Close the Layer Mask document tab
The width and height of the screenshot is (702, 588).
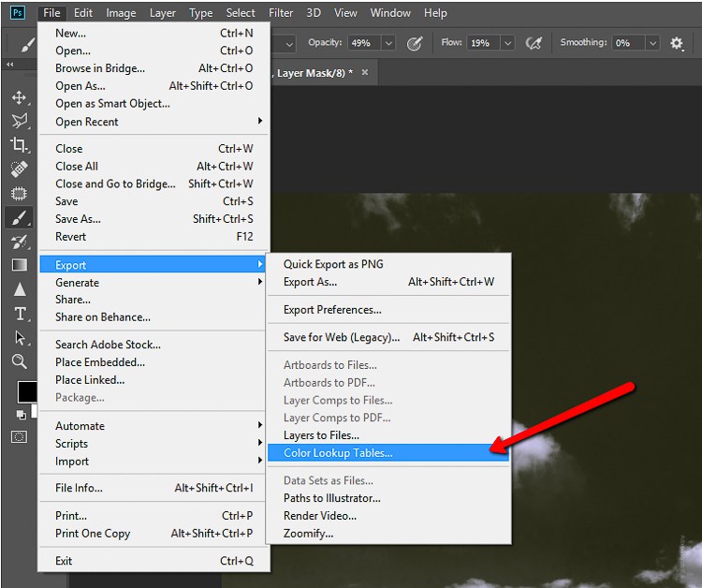[x=365, y=72]
